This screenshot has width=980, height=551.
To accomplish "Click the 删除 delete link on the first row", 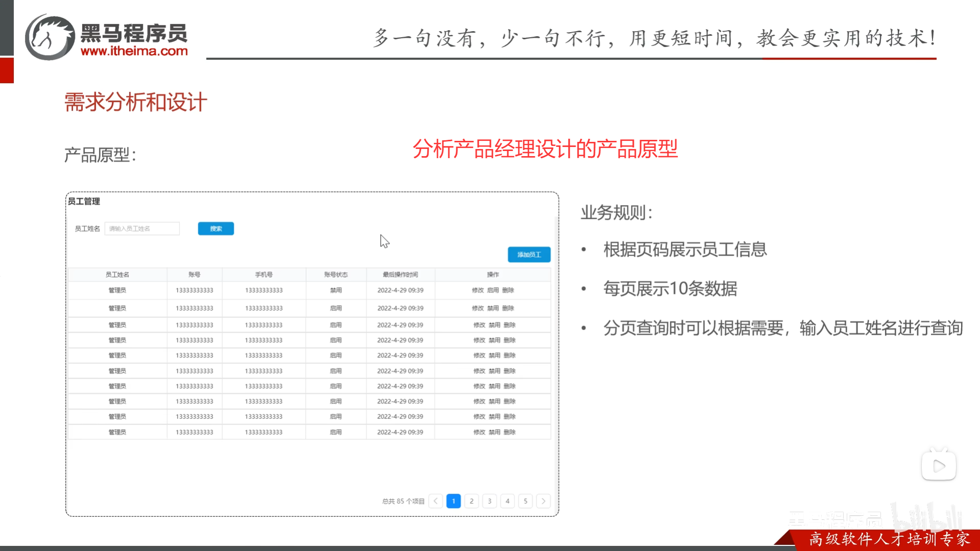I will tap(508, 290).
